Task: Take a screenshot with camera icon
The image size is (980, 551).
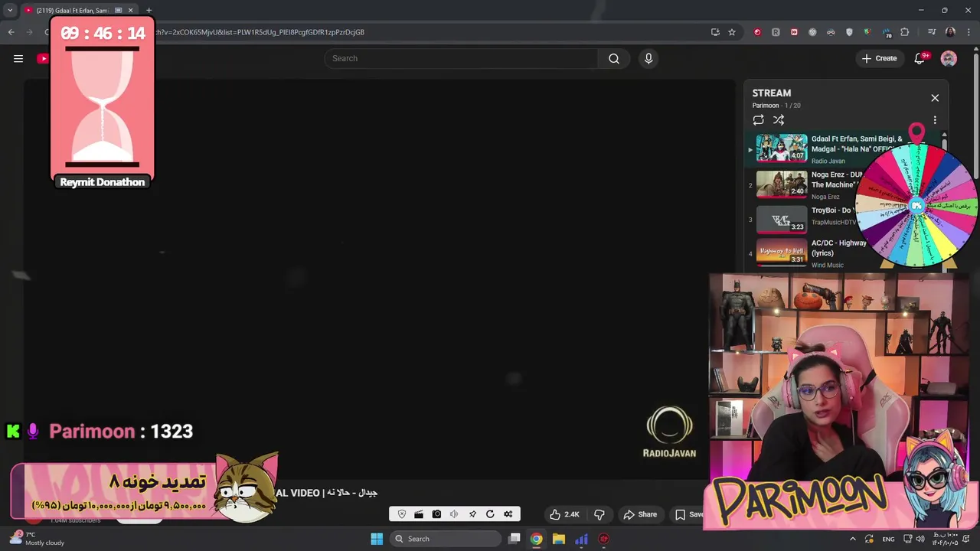Action: (x=436, y=514)
